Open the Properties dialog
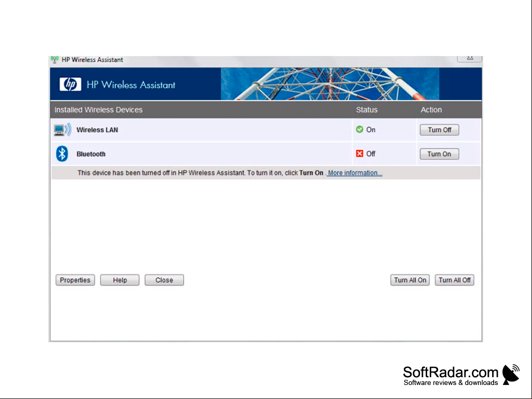Screen dimensions: 532x399 coord(75,280)
